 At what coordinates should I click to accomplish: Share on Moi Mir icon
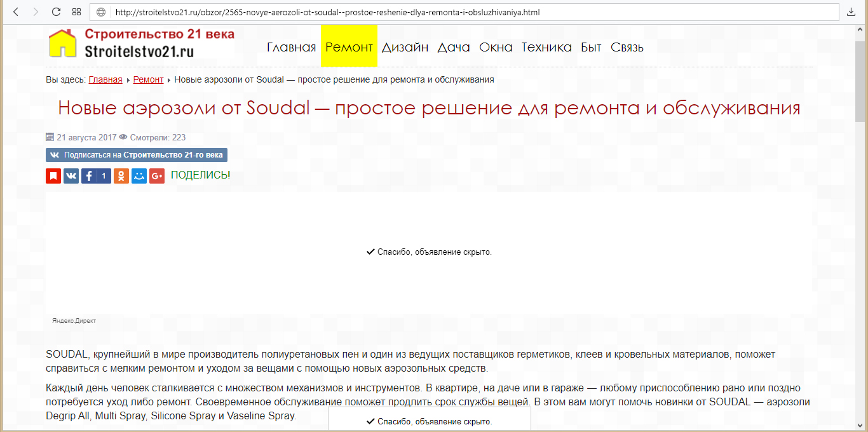point(139,176)
